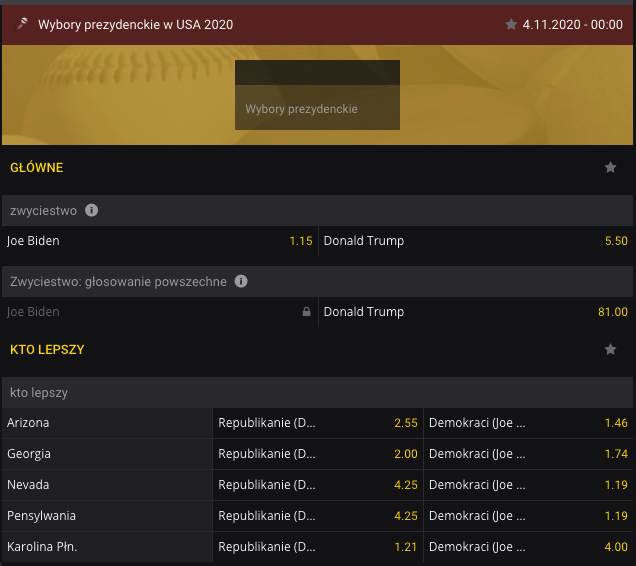
Task: Favorite the event using the header star
Action: pos(511,24)
